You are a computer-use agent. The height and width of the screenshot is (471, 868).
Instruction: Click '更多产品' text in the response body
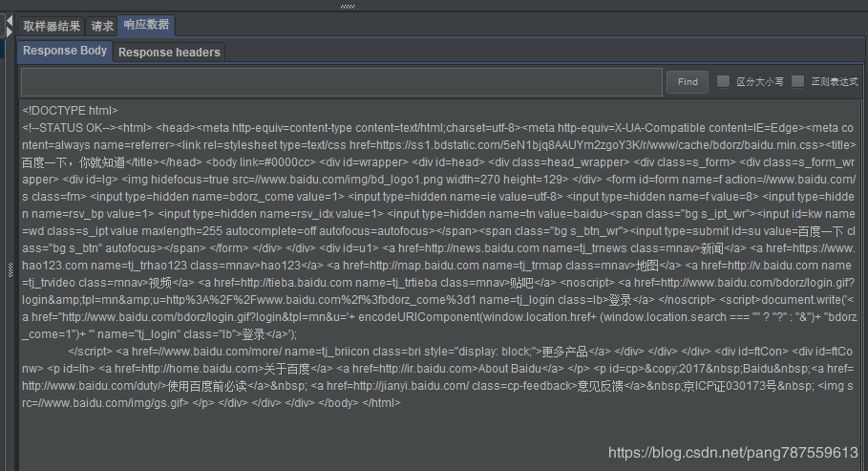pyautogui.click(x=564, y=352)
